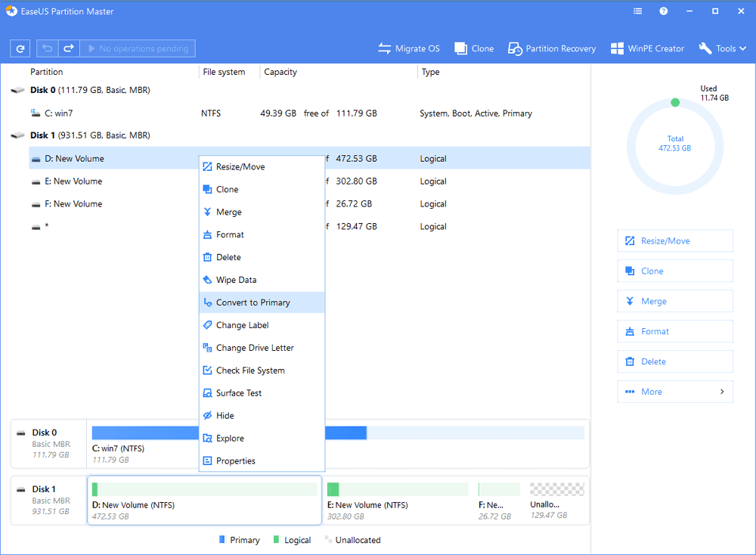Click the Format button in right panel

pos(675,332)
